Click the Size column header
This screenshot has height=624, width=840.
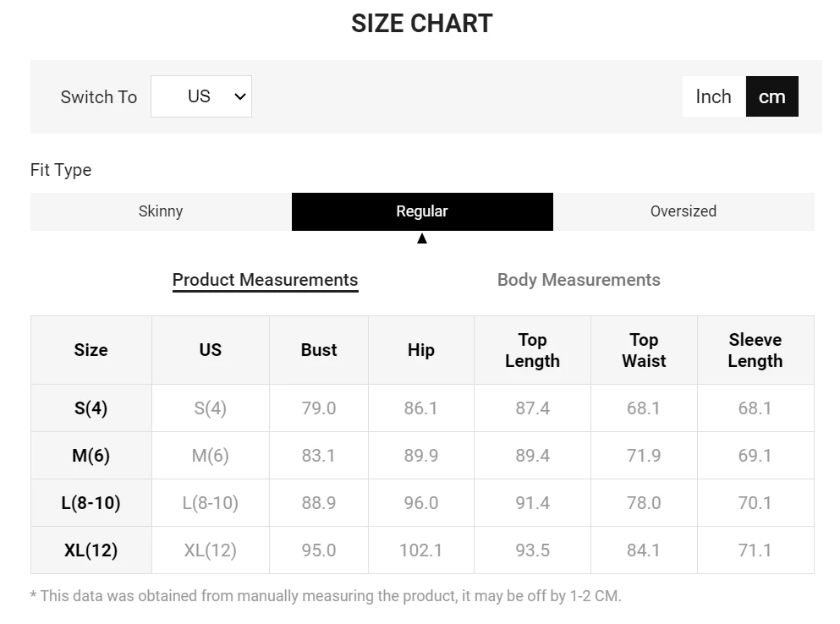91,350
